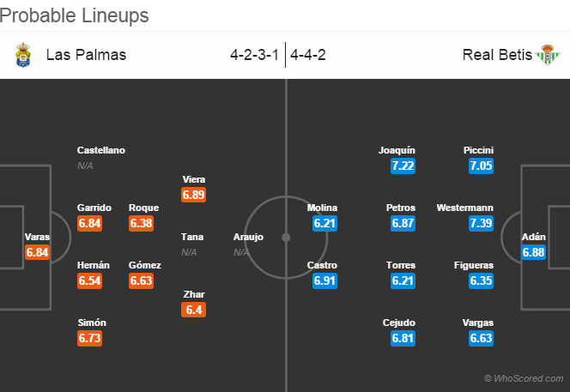Select Viera's 6.89 rating badge
This screenshot has height=392, width=570.
click(193, 195)
